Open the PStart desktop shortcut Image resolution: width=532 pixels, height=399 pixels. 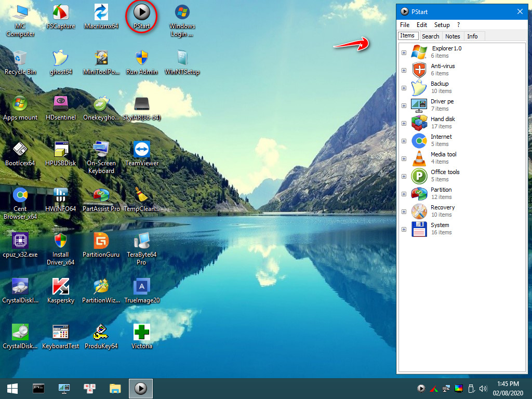(141, 16)
